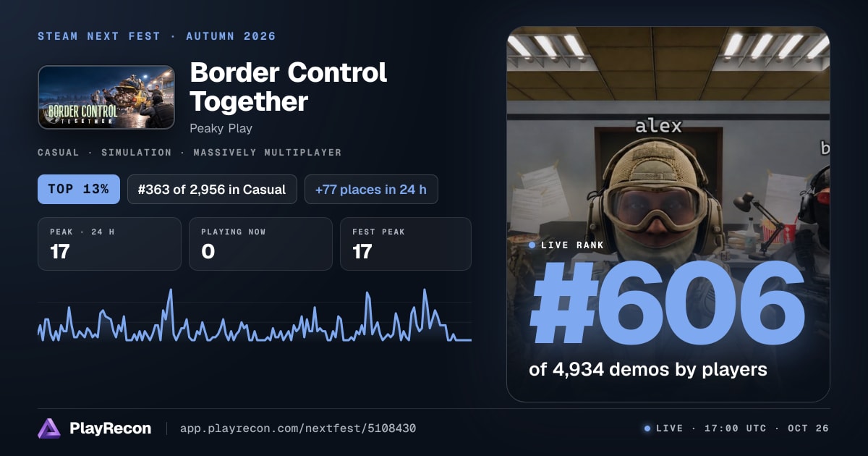This screenshot has height=456, width=868.
Task: Click the 'of 4,934 demos by players' text
Action: click(x=648, y=369)
